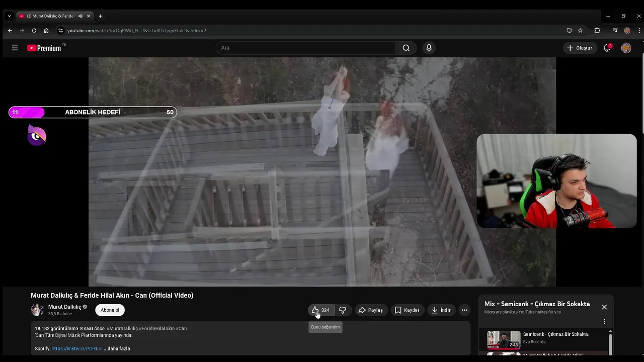The image size is (644, 362).
Task: Go to browser home page icon
Action: click(x=46, y=31)
